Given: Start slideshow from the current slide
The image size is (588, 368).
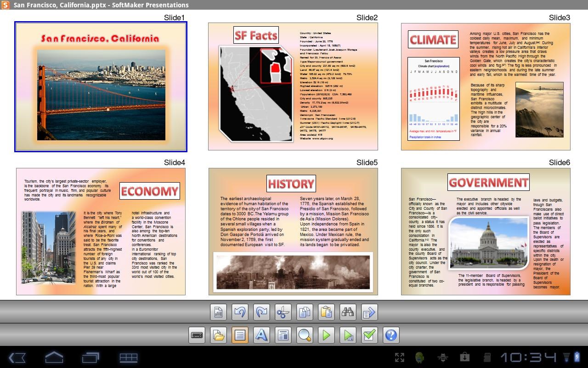Looking at the screenshot, I should (x=348, y=335).
